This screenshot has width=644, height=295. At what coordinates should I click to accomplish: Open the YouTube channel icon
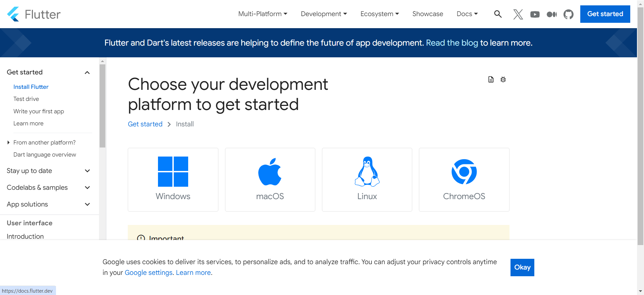click(535, 14)
